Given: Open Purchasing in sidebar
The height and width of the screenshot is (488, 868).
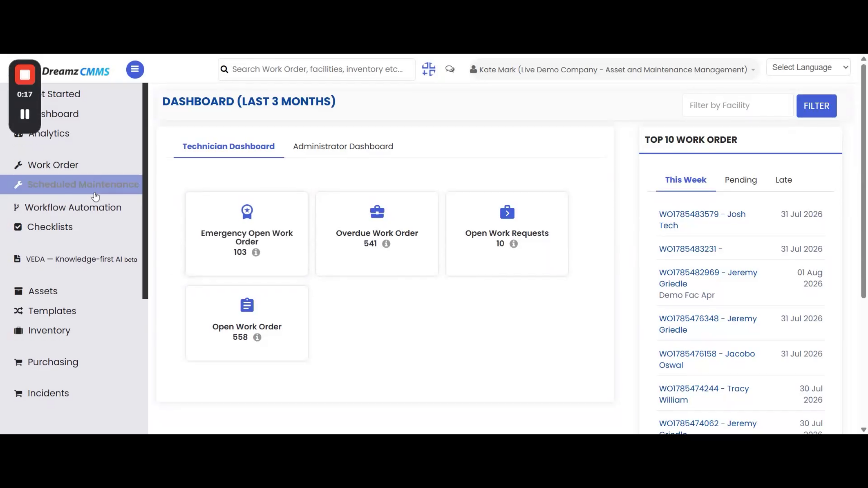Looking at the screenshot, I should [53, 362].
